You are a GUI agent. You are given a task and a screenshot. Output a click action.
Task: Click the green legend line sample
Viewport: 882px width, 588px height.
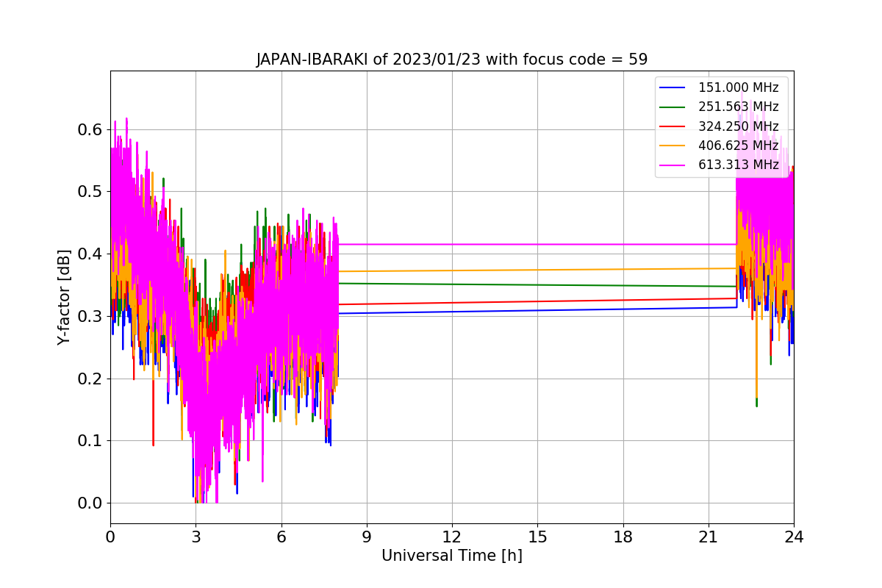(x=673, y=107)
